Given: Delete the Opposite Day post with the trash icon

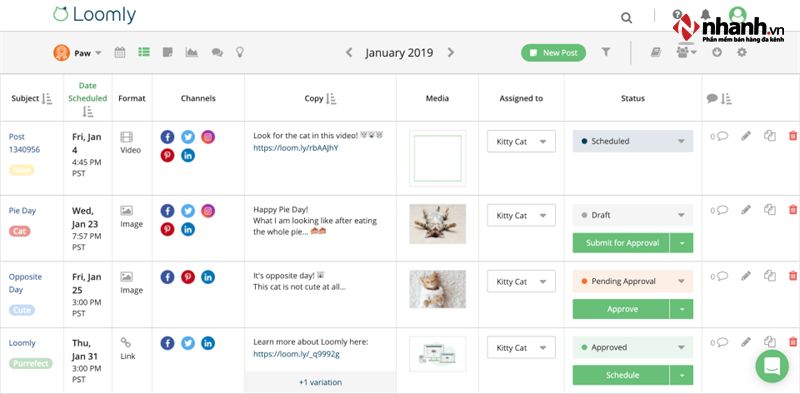Looking at the screenshot, I should pyautogui.click(x=792, y=276).
